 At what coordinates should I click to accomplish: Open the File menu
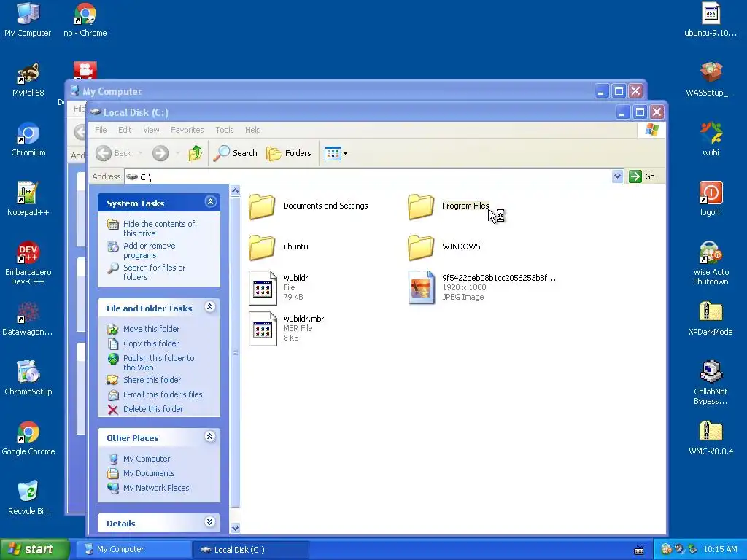click(101, 130)
